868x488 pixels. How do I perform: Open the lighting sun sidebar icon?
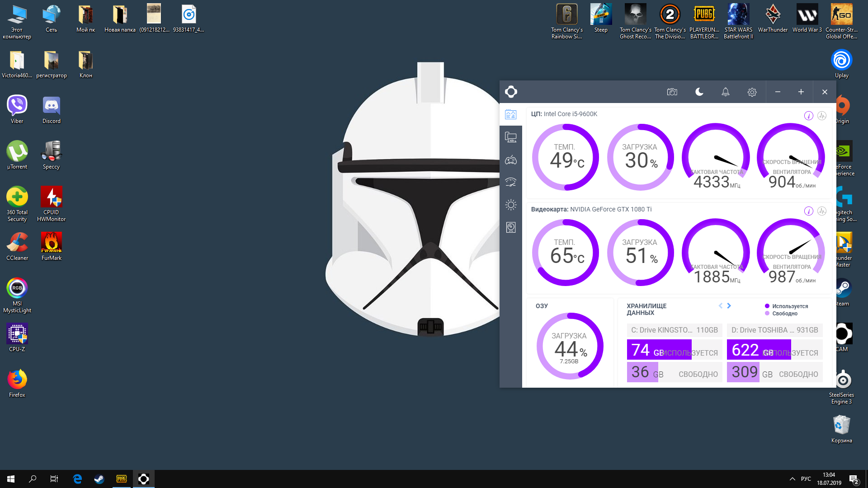511,205
